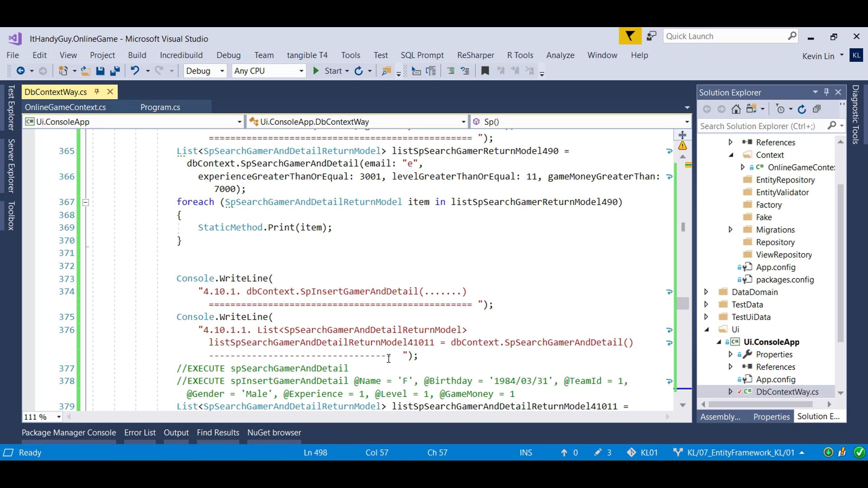Viewport: 868px width, 488px height.
Task: Click the KL/07_EntityFramework_KL/01 branch indicator
Action: coord(740,452)
